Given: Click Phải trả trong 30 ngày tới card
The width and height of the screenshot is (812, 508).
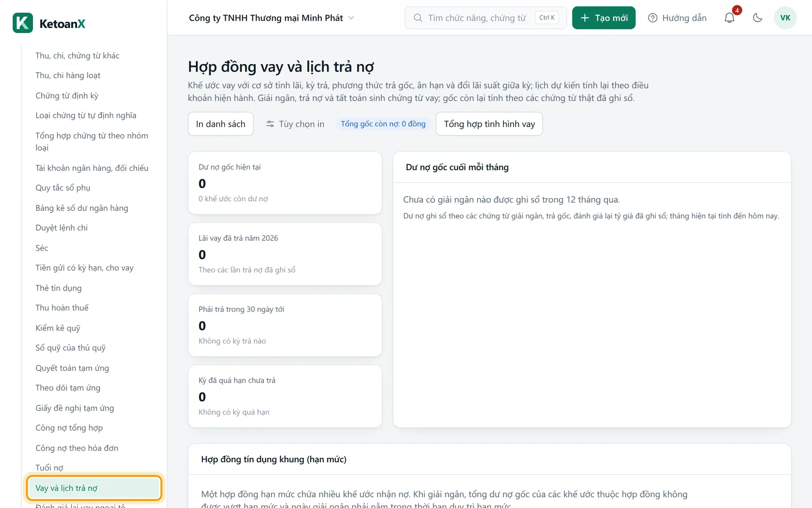Looking at the screenshot, I should point(285,325).
